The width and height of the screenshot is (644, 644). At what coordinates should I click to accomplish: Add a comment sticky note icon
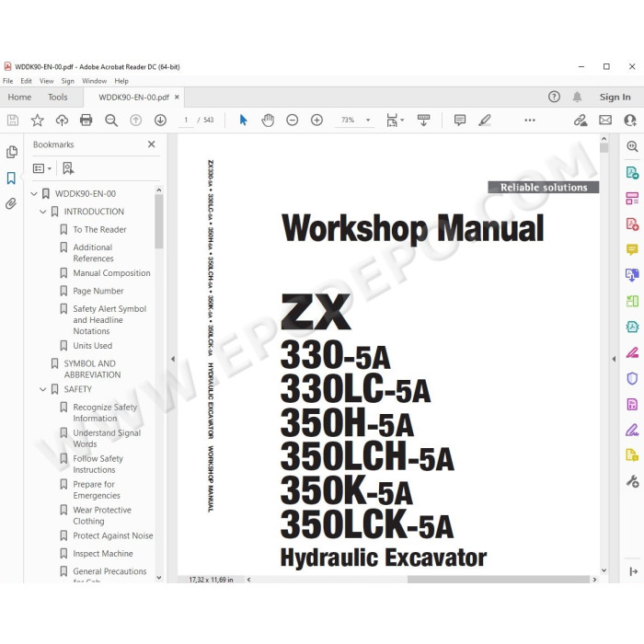[460, 120]
